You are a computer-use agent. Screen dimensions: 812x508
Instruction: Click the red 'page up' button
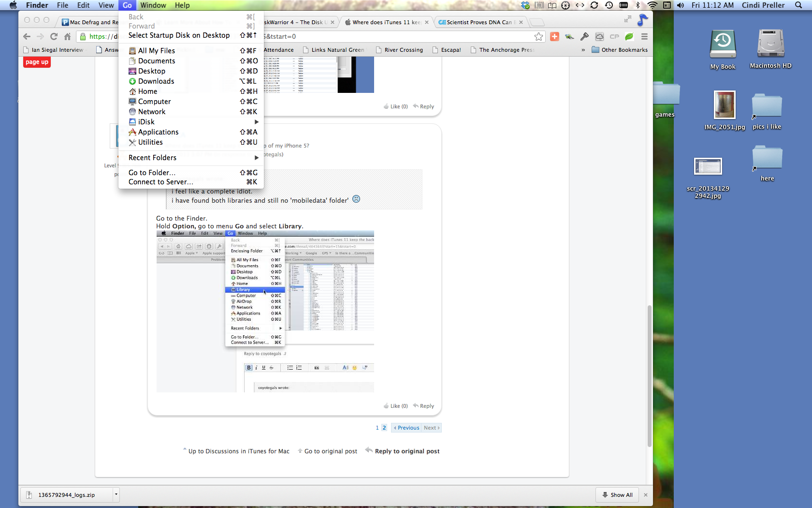tap(37, 62)
